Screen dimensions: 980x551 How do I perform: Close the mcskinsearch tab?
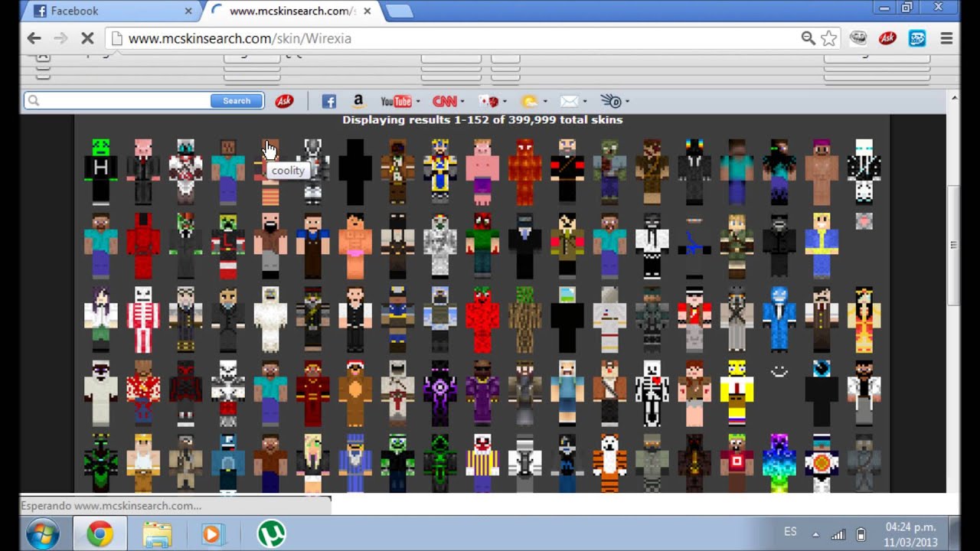[x=367, y=11]
